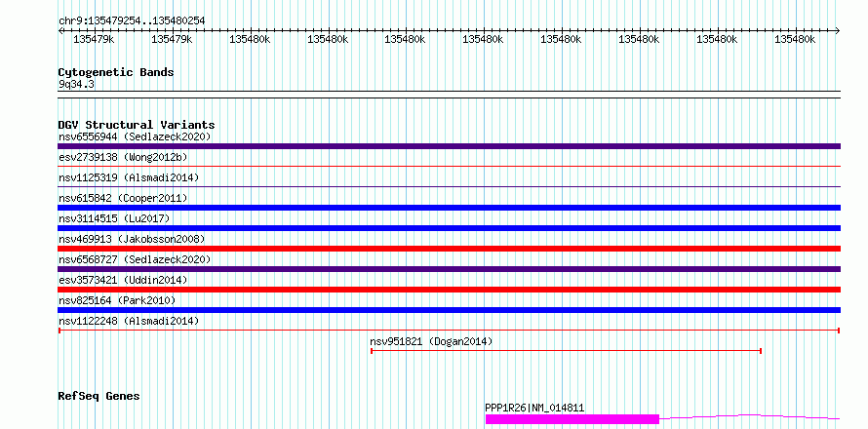
Task: Click the red line span of nsv951821
Action: point(567,351)
